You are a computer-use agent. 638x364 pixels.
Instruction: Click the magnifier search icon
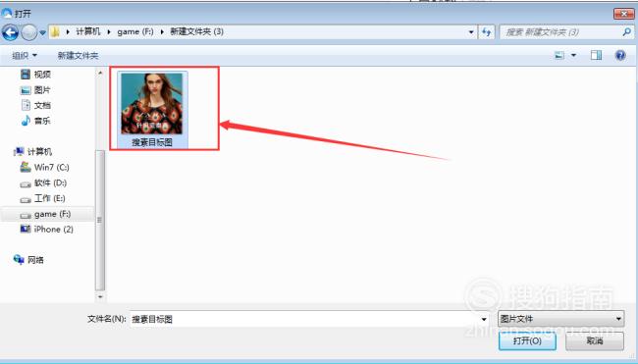(626, 31)
